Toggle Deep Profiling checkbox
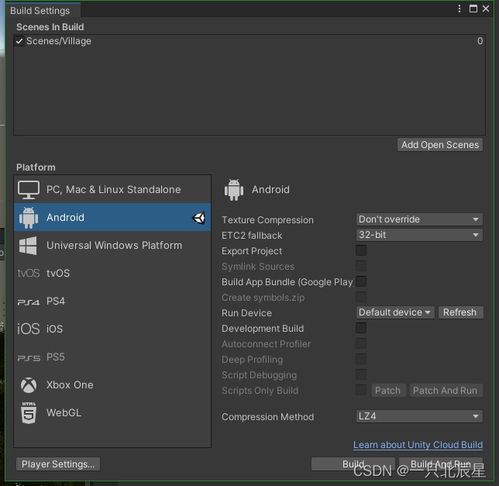 point(361,359)
